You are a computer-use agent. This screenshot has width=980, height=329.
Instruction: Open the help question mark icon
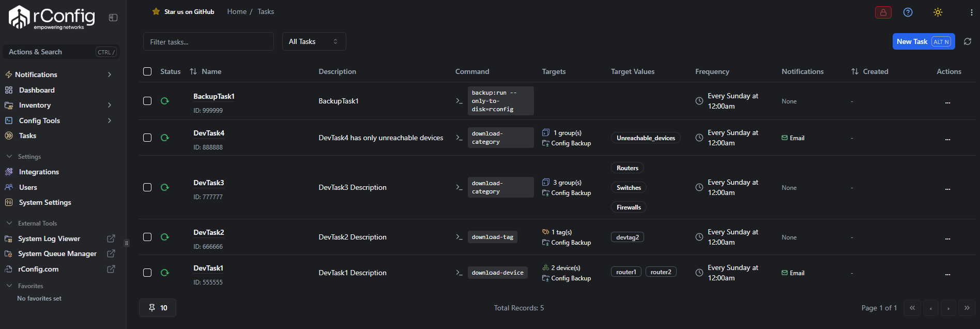point(908,12)
